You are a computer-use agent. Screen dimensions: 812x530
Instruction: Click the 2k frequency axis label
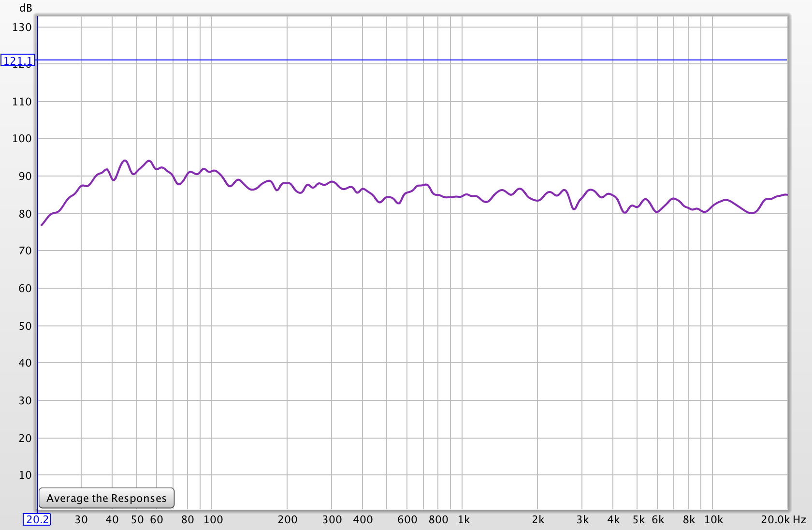538,519
